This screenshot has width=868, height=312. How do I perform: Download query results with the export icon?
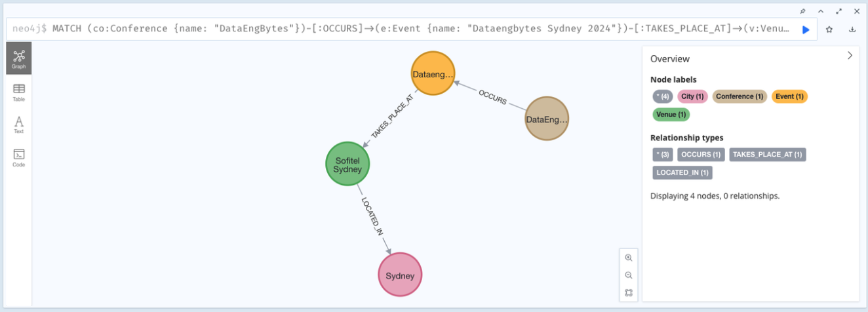[x=852, y=29]
